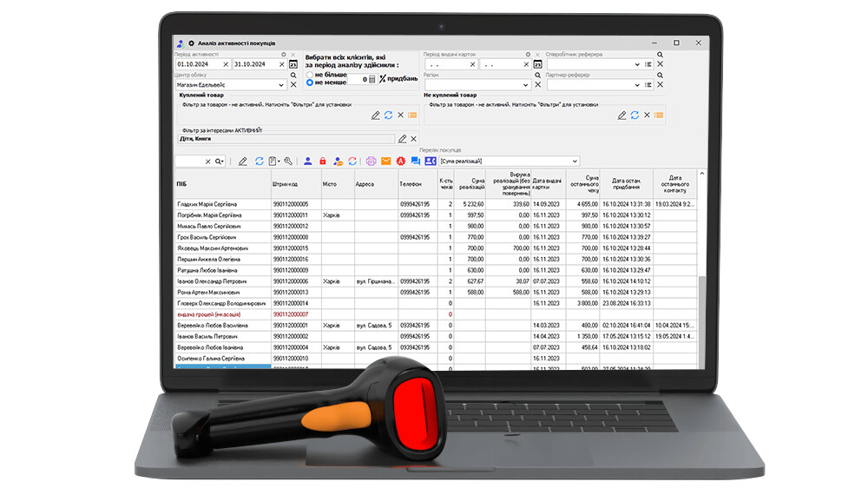The width and height of the screenshot is (868, 495).
Task: Select the 'не більше' radio button
Action: coord(309,75)
